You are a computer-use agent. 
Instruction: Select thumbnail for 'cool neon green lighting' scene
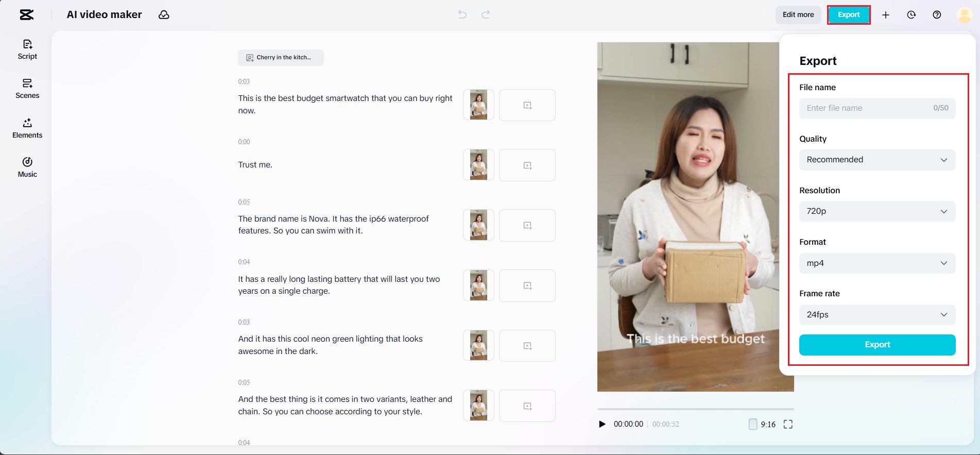478,345
